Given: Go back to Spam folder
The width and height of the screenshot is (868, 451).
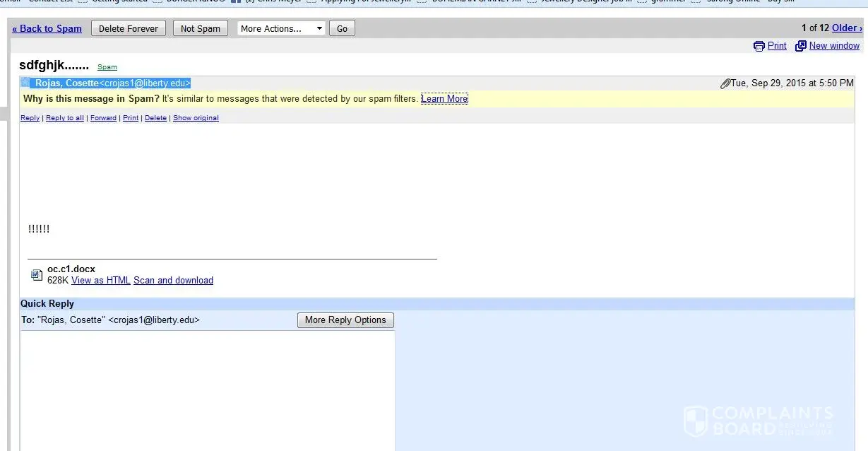Looking at the screenshot, I should 47,28.
